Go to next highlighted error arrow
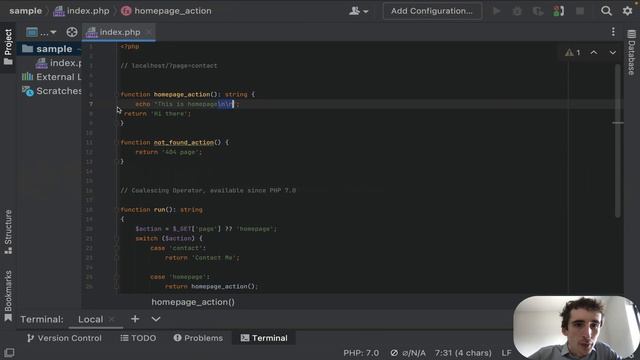This screenshot has width=640, height=360. click(x=613, y=53)
